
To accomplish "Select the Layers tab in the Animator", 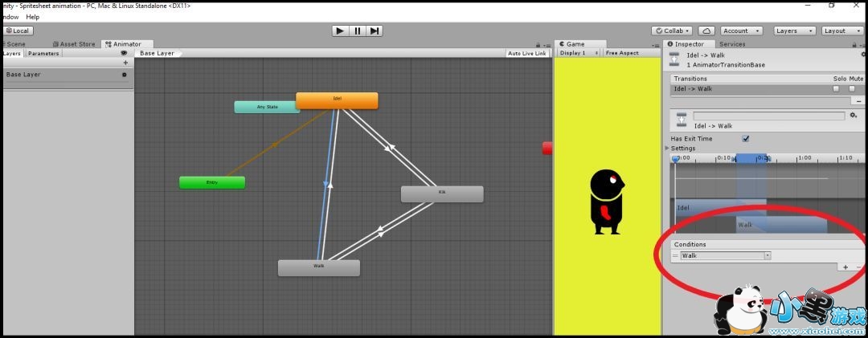I will click(x=12, y=54).
